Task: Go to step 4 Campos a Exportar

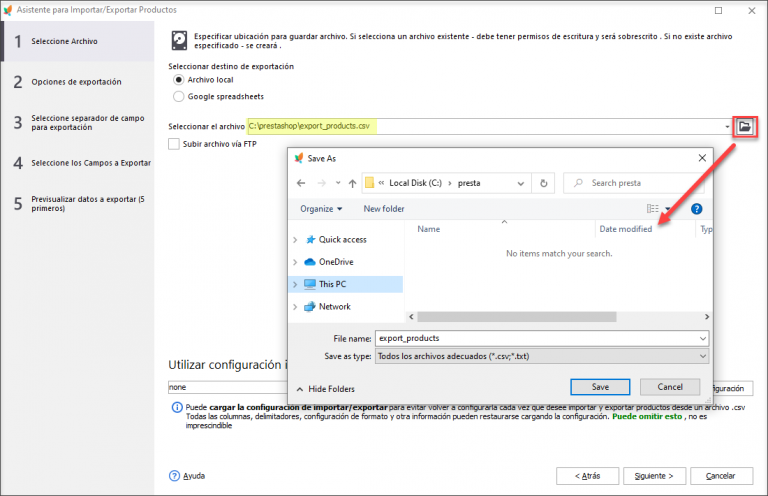Action: [x=78, y=163]
